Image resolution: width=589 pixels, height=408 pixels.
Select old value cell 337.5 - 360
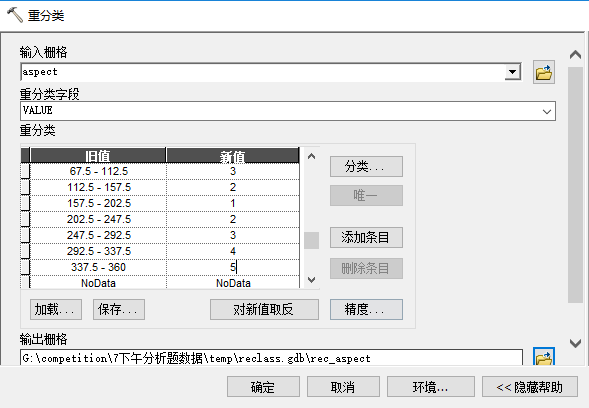(x=98, y=267)
